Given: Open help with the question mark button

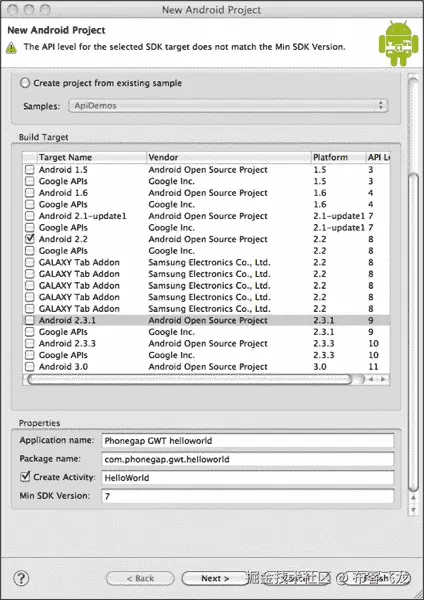Looking at the screenshot, I should pyautogui.click(x=21, y=578).
